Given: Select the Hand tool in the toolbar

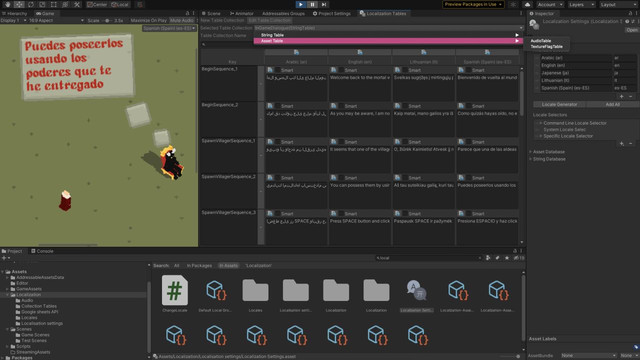Looking at the screenshot, I should click(x=7, y=4).
